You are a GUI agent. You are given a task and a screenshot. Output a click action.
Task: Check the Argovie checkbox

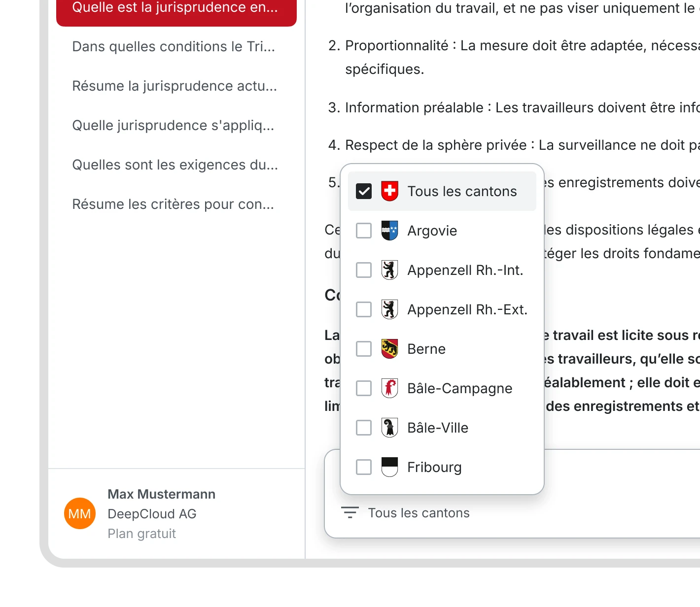(x=364, y=231)
